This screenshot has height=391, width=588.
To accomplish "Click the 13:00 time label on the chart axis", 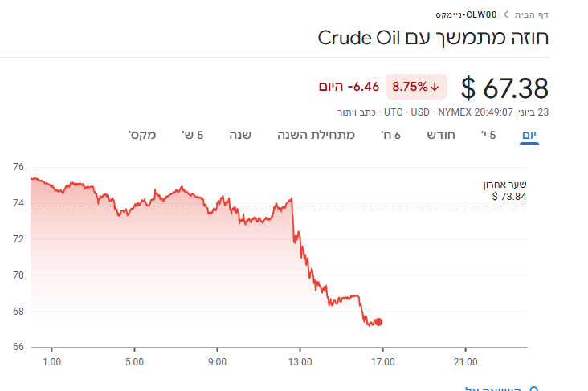I will tap(300, 361).
